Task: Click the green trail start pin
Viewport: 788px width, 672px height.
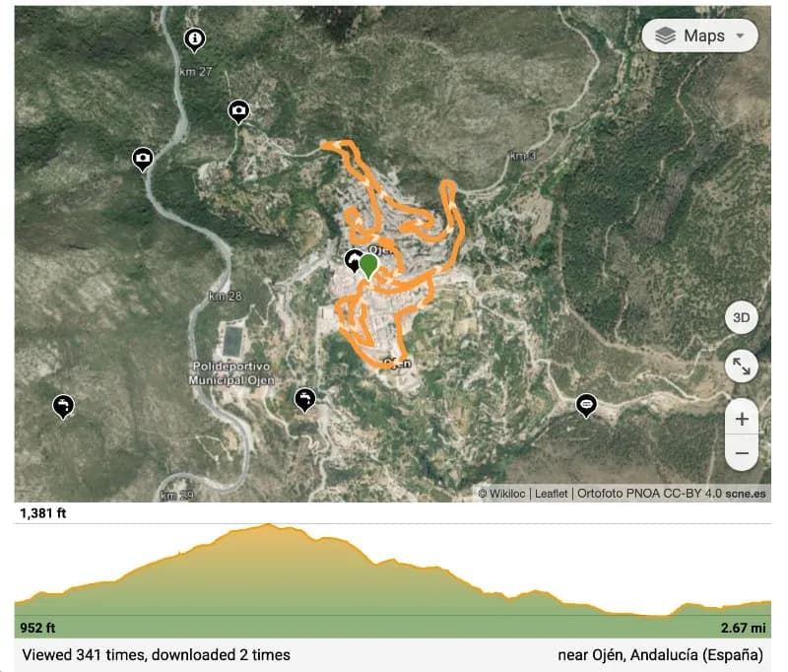Action: pyautogui.click(x=368, y=265)
